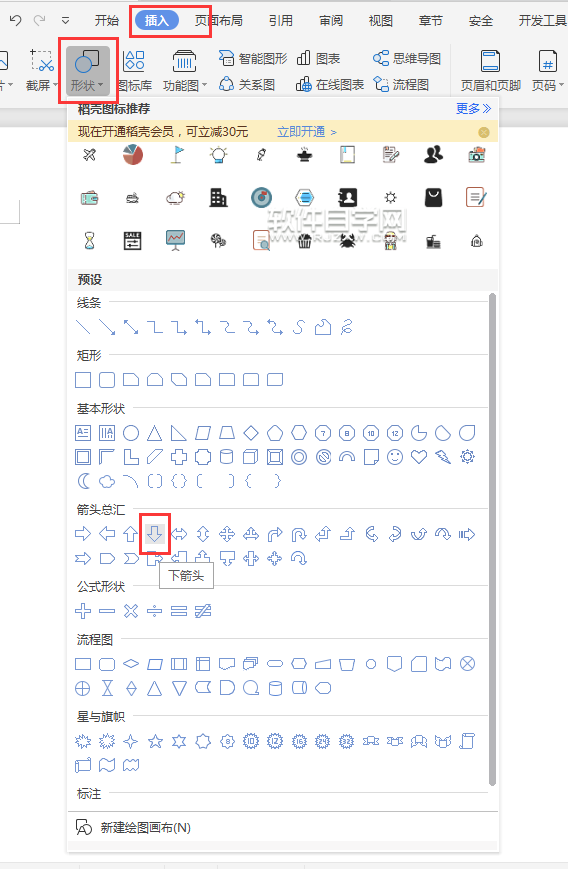This screenshot has height=869, width=568.
Task: Select the division sign formula shape
Action: [x=155, y=611]
